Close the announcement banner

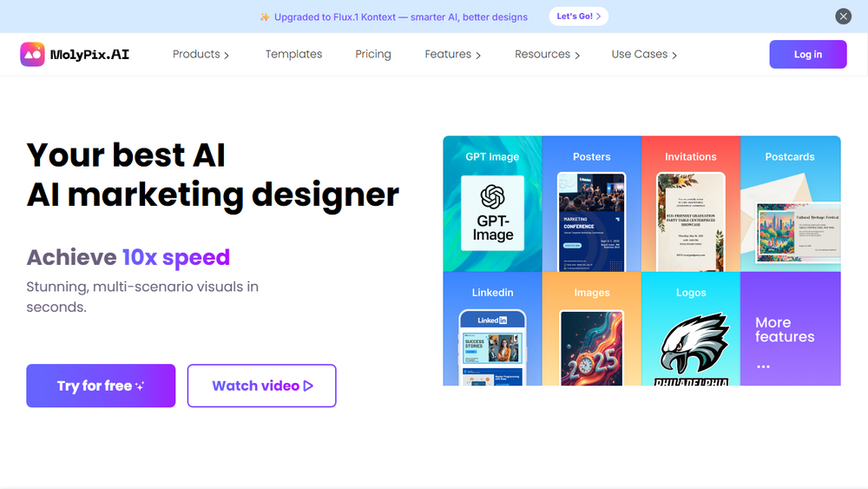(x=843, y=17)
